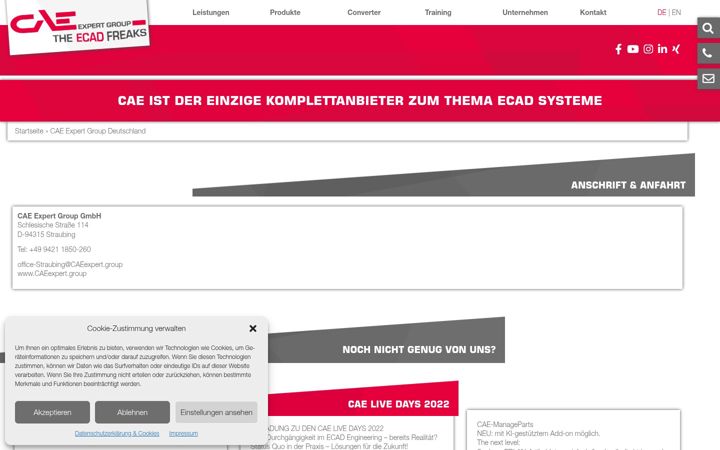
Task: Open the LinkedIn icon in header
Action: (x=662, y=49)
